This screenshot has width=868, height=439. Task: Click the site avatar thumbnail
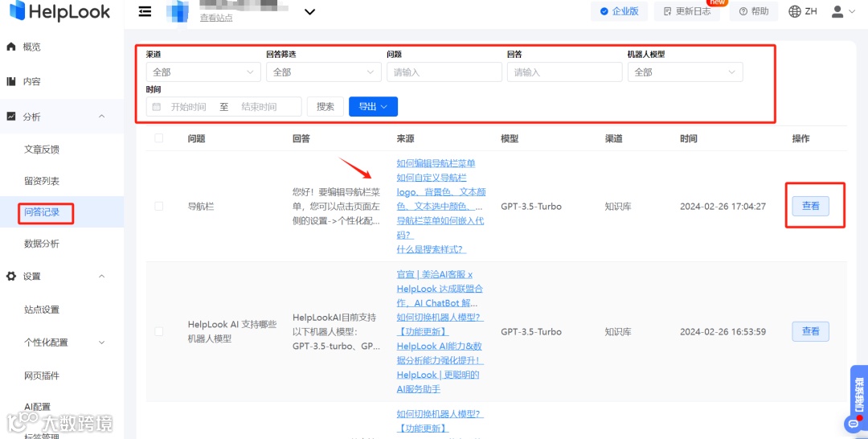[x=178, y=11]
